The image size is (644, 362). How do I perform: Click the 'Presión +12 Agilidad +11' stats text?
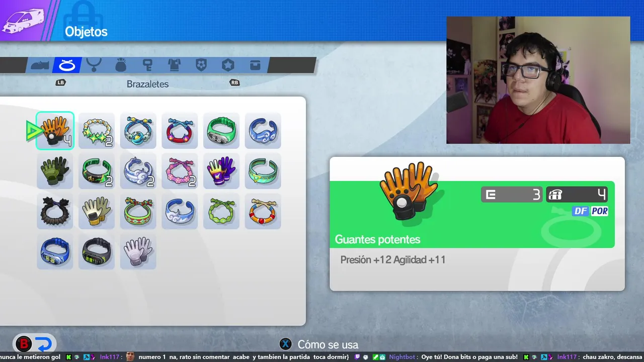pyautogui.click(x=393, y=260)
